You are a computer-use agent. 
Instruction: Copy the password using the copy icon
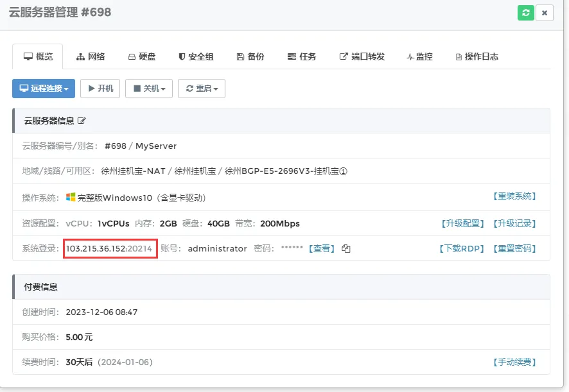(346, 249)
